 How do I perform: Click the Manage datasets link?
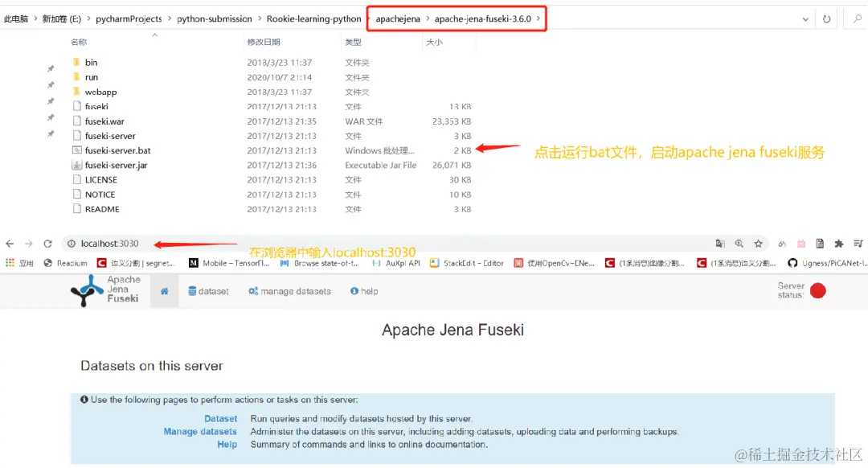199,432
